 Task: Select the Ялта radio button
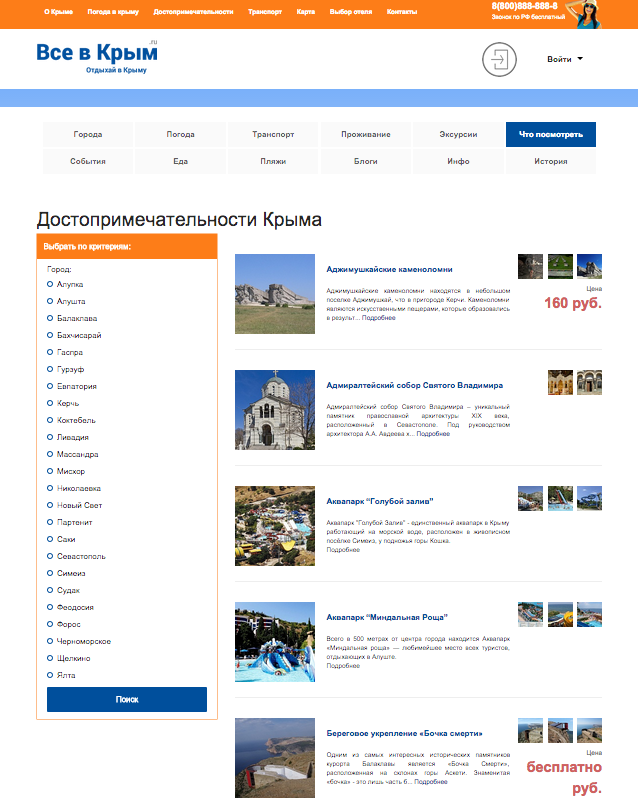tap(50, 675)
